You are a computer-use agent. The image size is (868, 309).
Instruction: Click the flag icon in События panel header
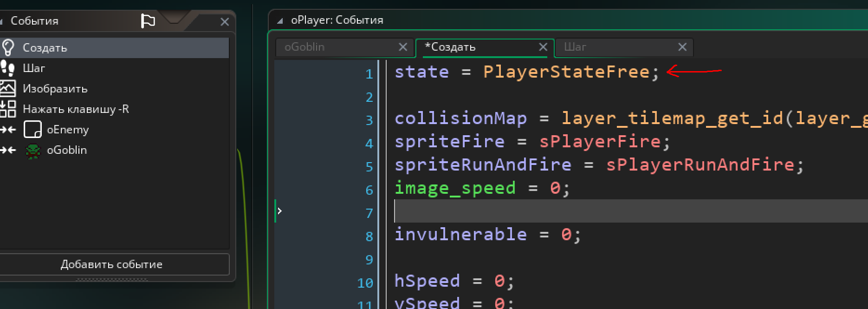(x=148, y=21)
